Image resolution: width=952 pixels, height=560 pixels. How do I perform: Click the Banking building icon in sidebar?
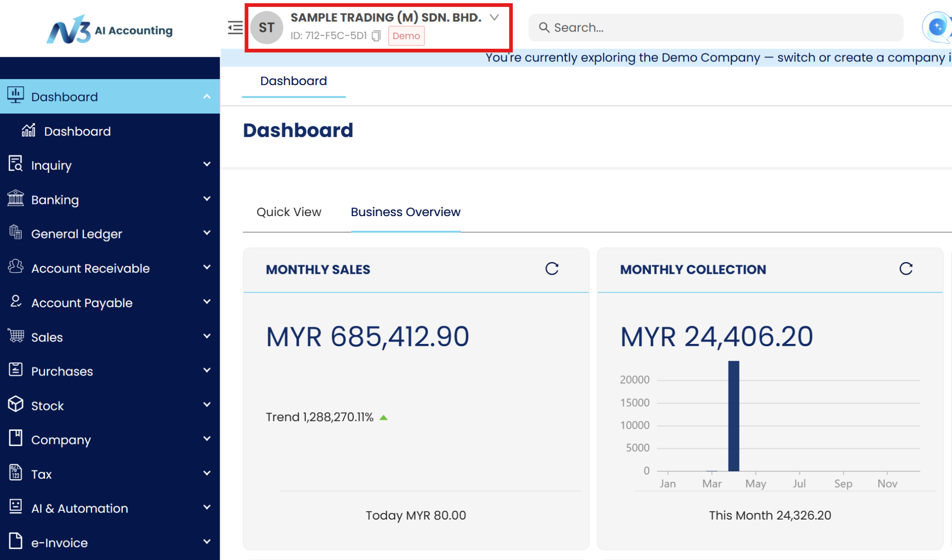pos(15,198)
